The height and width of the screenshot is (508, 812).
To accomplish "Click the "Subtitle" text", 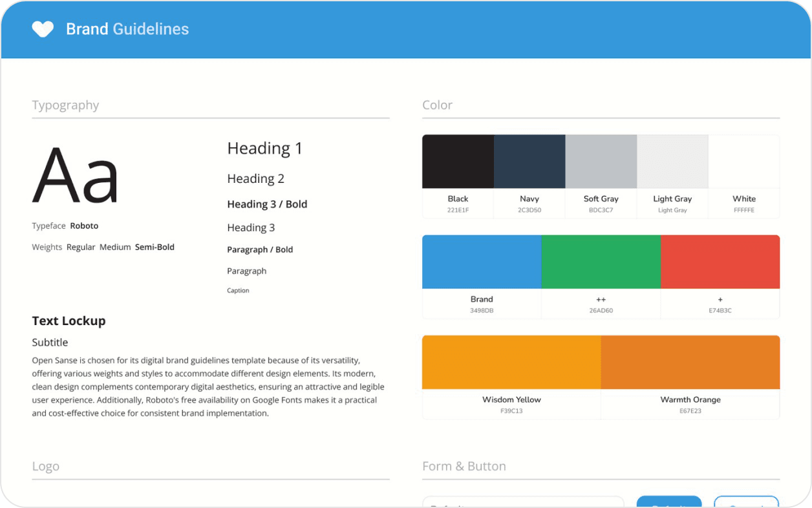I will (50, 343).
